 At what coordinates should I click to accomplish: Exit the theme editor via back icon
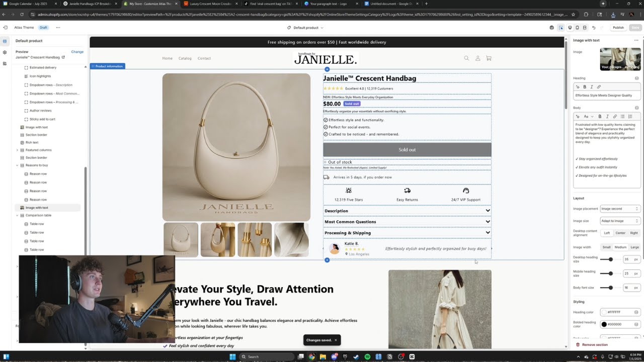(x=5, y=28)
